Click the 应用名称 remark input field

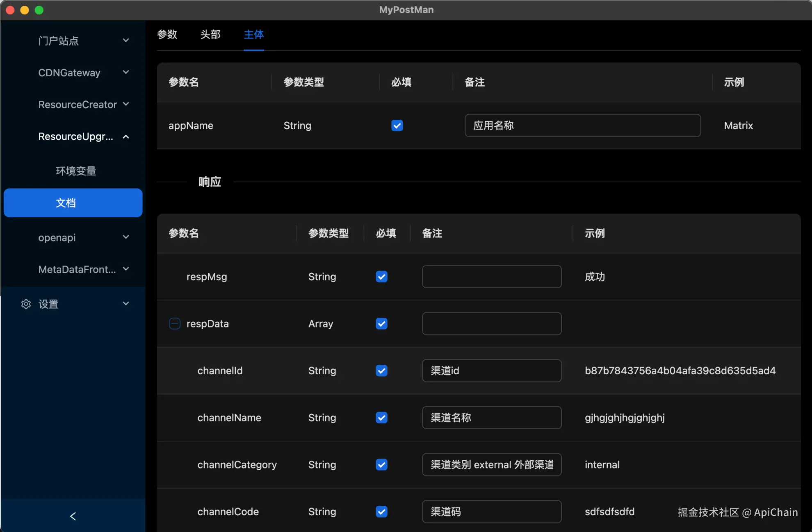pos(582,125)
